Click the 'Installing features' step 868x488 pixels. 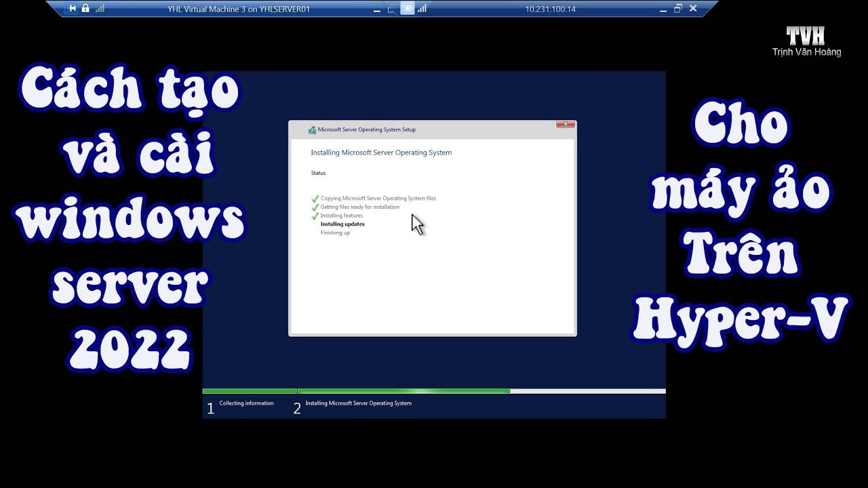(342, 216)
